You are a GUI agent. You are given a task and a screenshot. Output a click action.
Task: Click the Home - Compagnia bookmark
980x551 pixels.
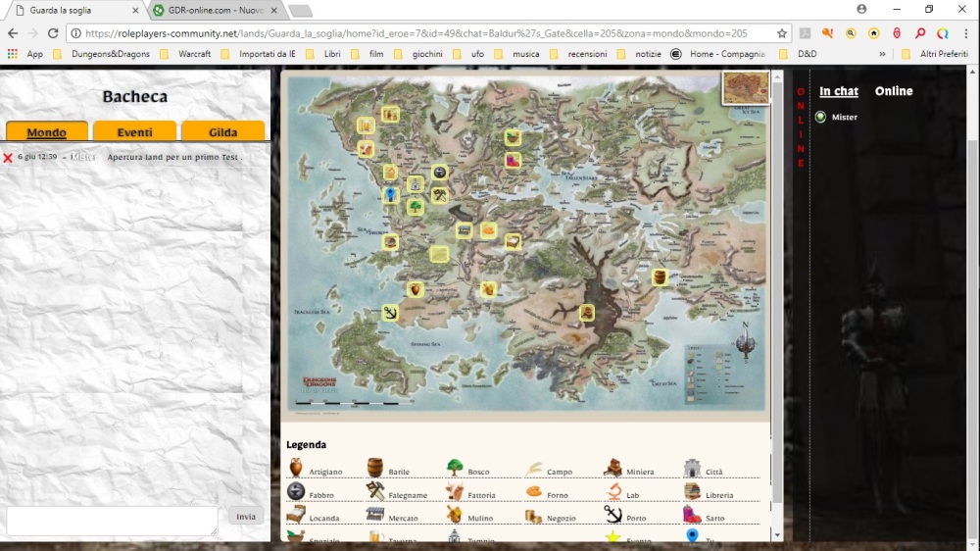click(x=718, y=54)
